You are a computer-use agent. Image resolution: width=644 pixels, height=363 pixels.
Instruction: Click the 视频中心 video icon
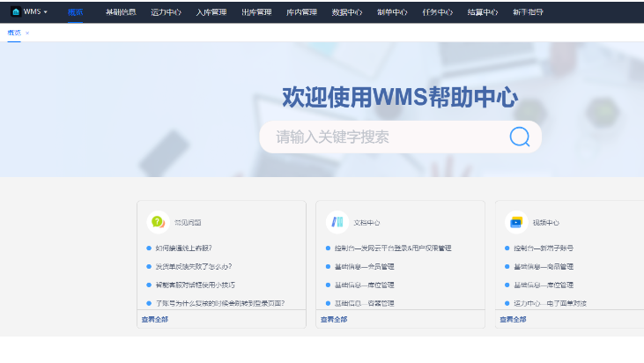[x=516, y=222]
